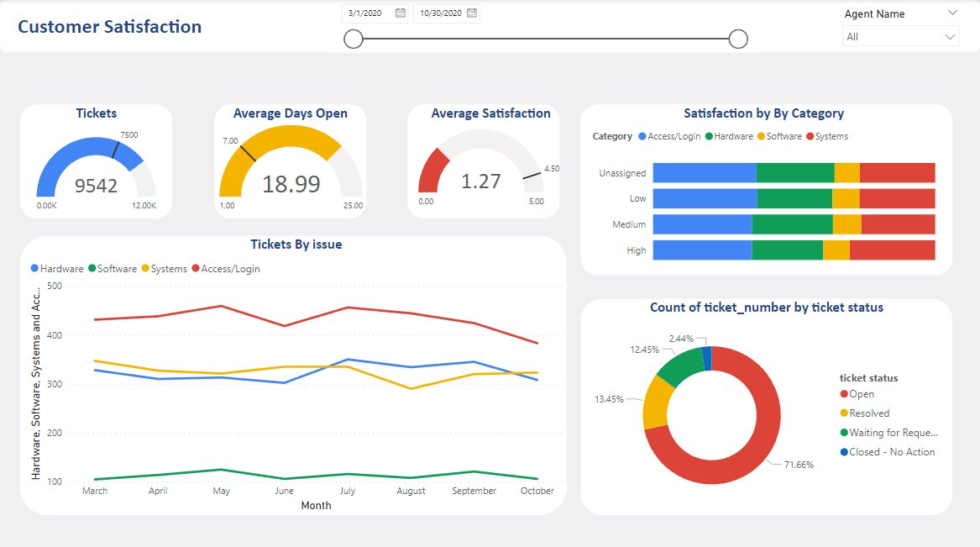Select the Open status legend marker
The width and height of the screenshot is (980, 547).
(844, 394)
